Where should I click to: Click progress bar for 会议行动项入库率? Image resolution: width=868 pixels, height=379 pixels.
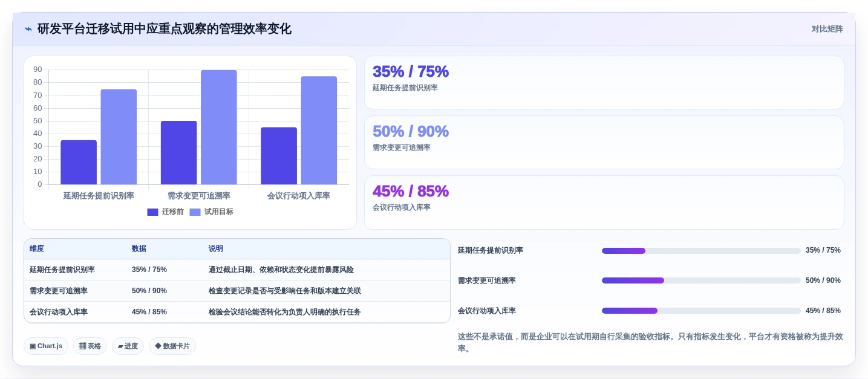coord(701,311)
